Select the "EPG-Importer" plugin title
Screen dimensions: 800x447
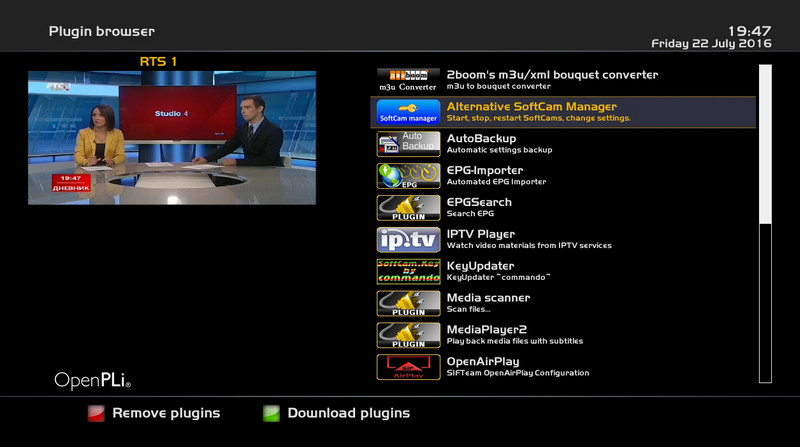coord(485,170)
